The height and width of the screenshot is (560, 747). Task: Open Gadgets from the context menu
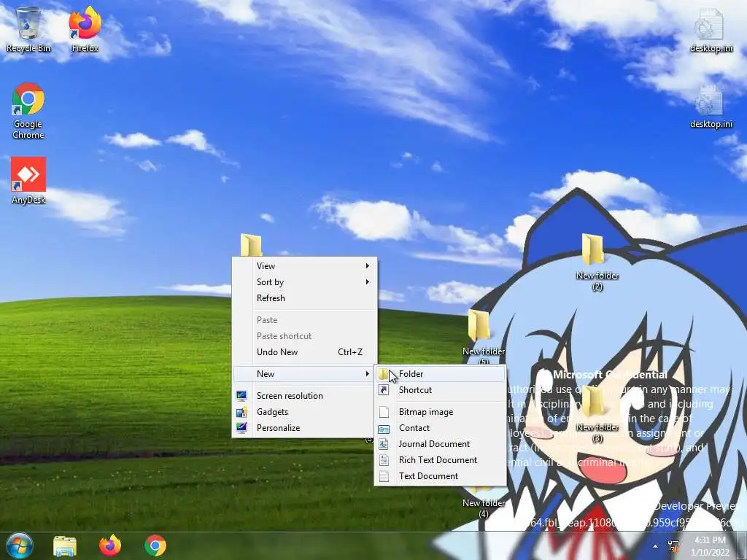click(x=304, y=412)
